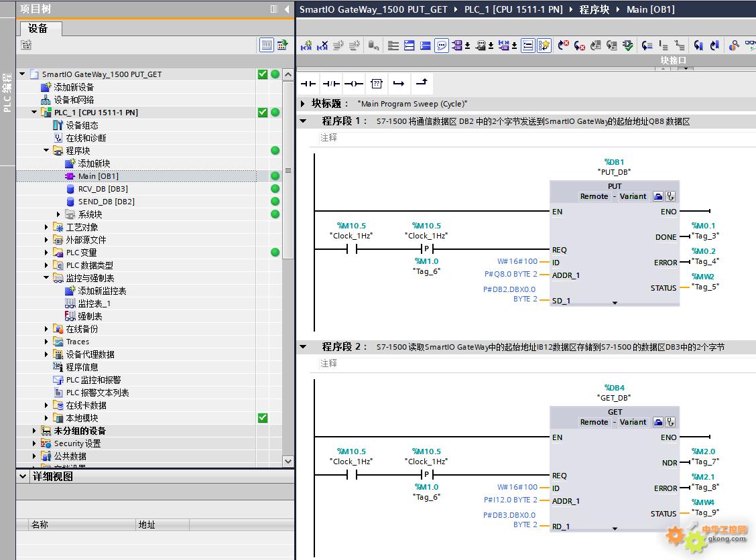
Task: Click Main [OB1] in the breadcrumb path
Action: pyautogui.click(x=650, y=9)
